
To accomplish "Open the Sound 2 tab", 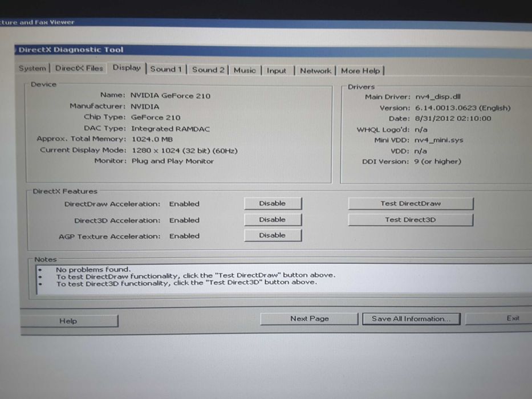I will [208, 70].
